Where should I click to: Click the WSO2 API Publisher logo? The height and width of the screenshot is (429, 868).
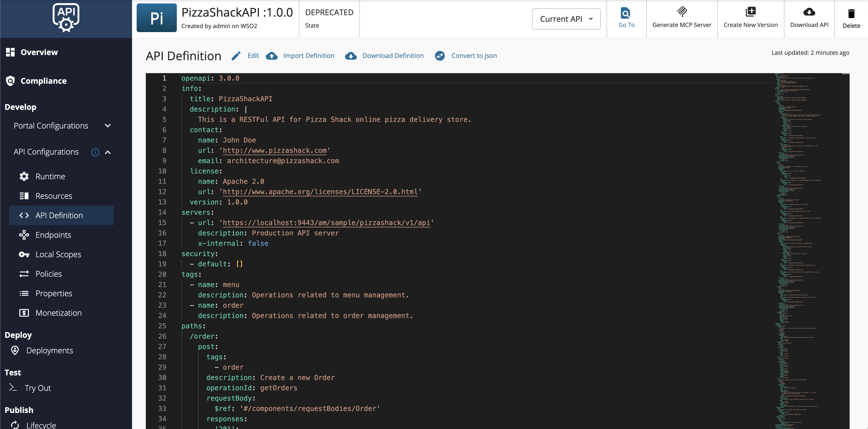(x=66, y=17)
